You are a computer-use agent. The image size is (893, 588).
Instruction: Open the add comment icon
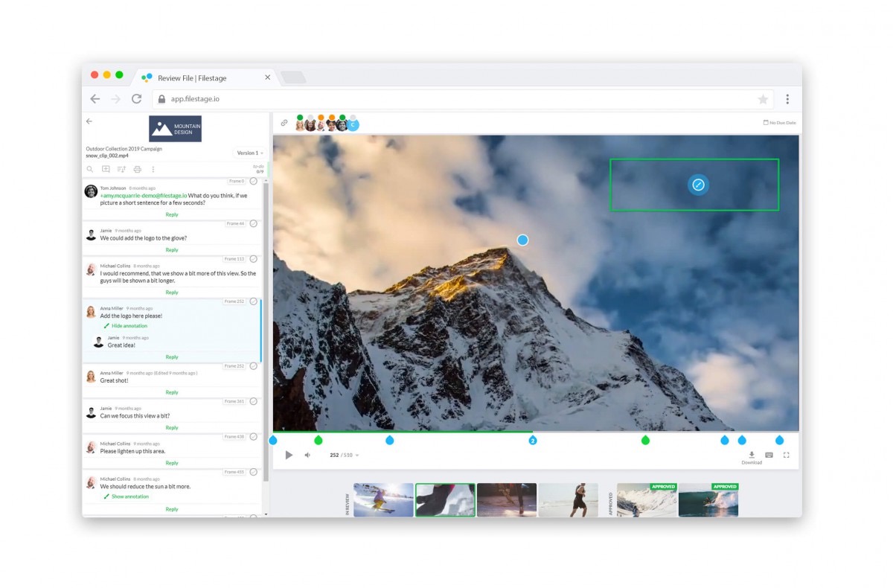(x=106, y=169)
